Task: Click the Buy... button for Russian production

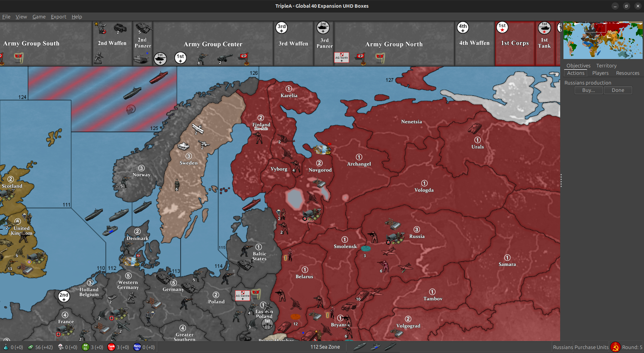Action: coord(588,90)
